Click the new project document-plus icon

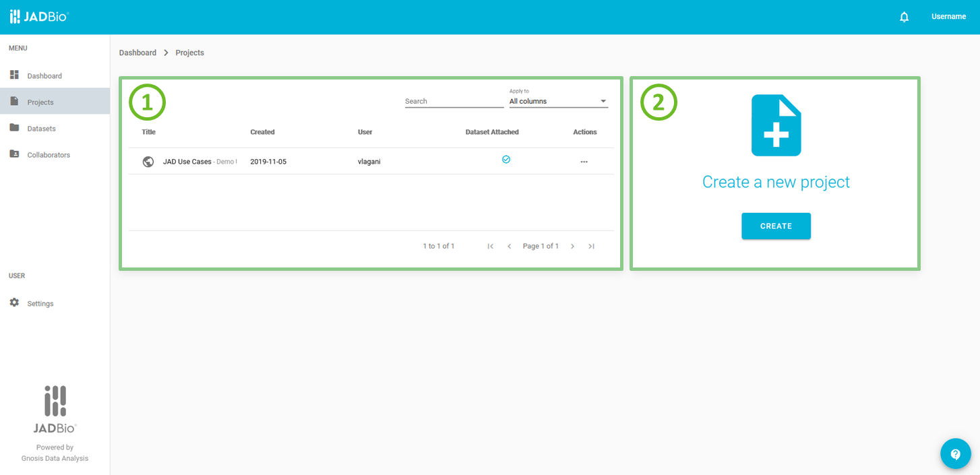pos(776,125)
